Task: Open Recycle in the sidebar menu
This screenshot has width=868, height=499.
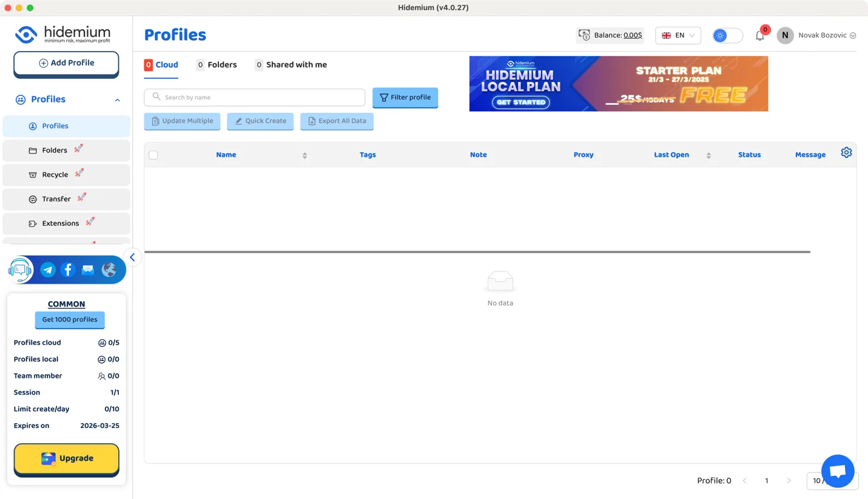Action: (x=66, y=175)
